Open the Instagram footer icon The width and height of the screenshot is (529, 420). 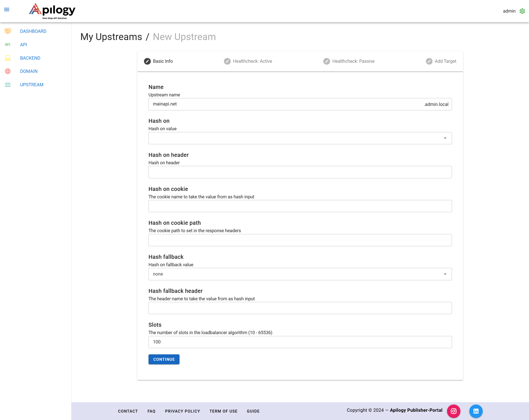click(453, 411)
